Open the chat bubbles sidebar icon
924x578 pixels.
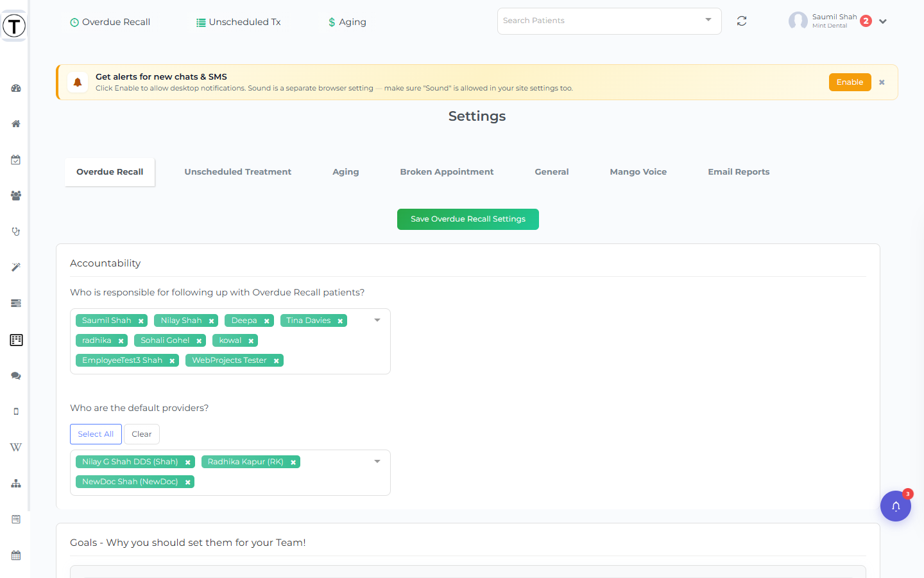[x=16, y=376]
